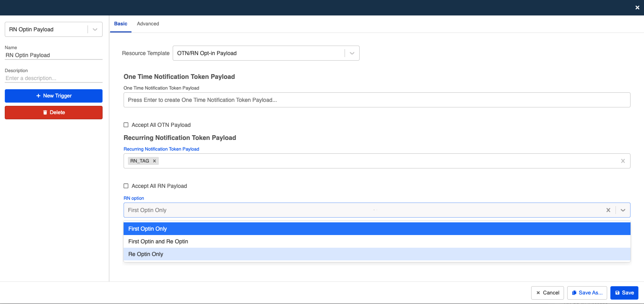Remove the RN_TAG chip

[154, 161]
